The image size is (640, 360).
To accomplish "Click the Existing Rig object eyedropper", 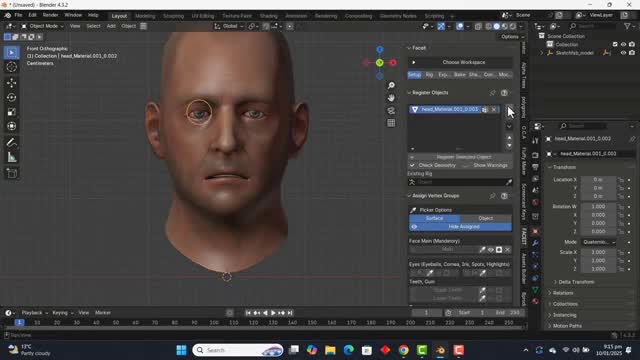I will (509, 182).
